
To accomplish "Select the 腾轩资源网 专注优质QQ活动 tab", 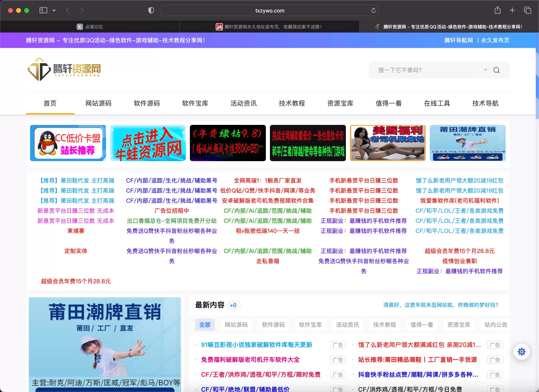I will 449,27.
